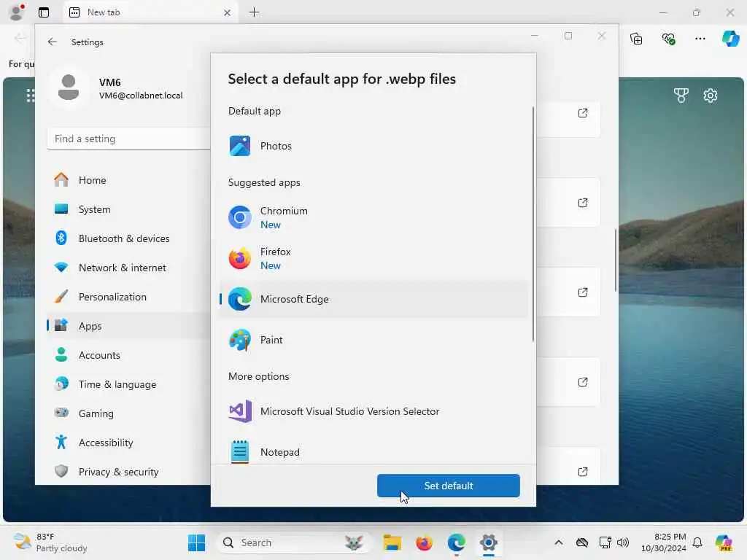Open a new tab with the plus button
The image size is (747, 560).
click(x=255, y=12)
